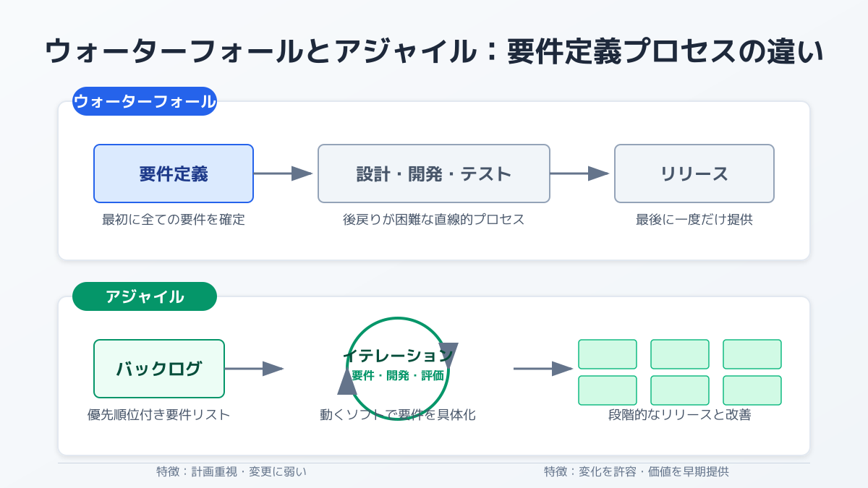Image resolution: width=868 pixels, height=488 pixels.
Task: Select the 設計・開発・テスト box
Action: point(434,174)
